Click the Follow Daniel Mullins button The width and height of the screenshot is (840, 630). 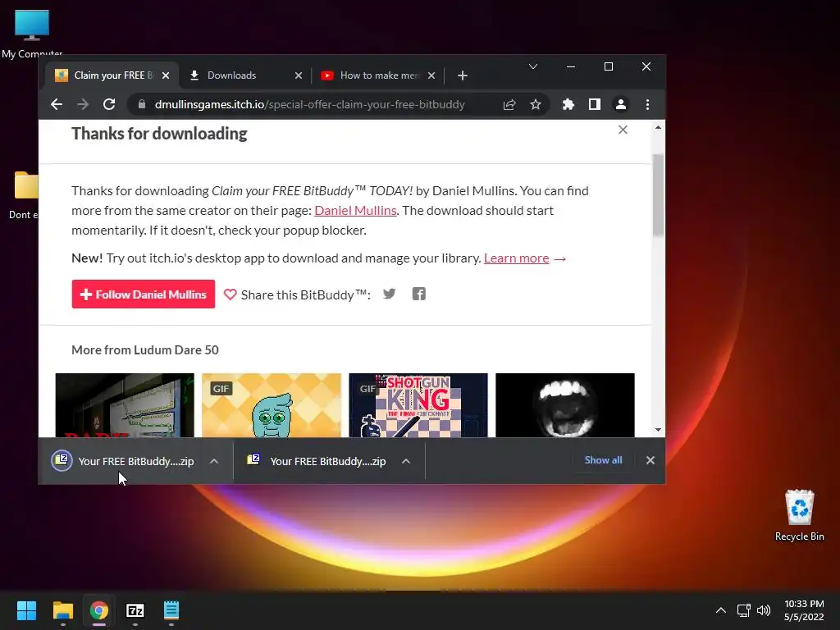point(143,294)
